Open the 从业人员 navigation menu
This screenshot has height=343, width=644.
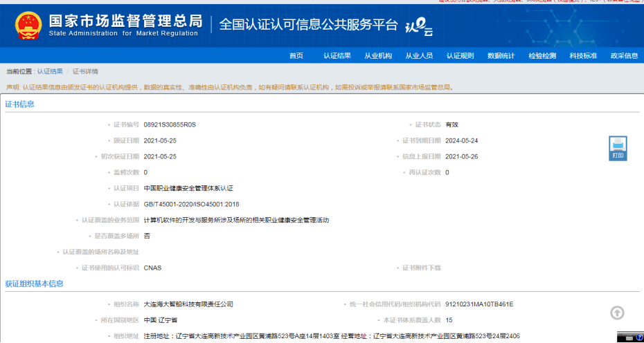pyautogui.click(x=420, y=56)
